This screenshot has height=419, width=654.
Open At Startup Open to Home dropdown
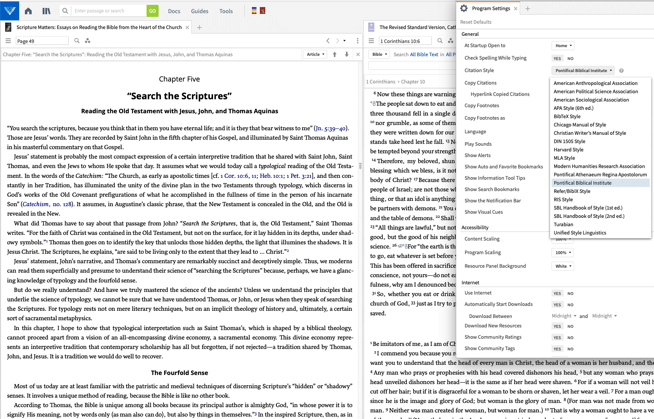[x=563, y=45]
